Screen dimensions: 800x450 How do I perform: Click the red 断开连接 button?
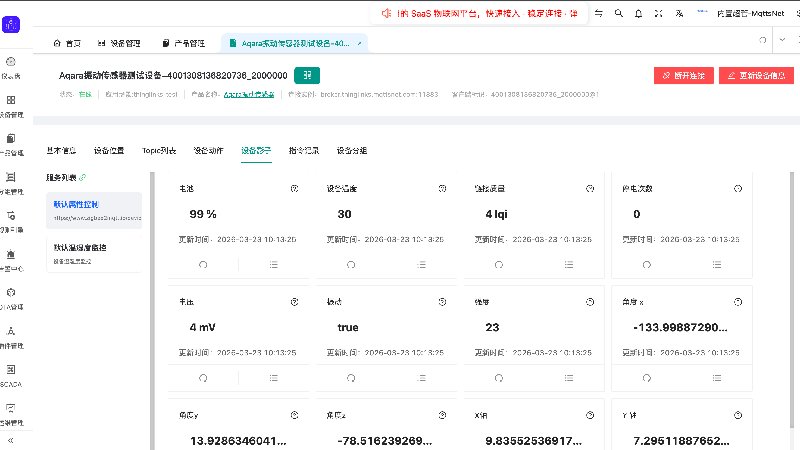(684, 76)
